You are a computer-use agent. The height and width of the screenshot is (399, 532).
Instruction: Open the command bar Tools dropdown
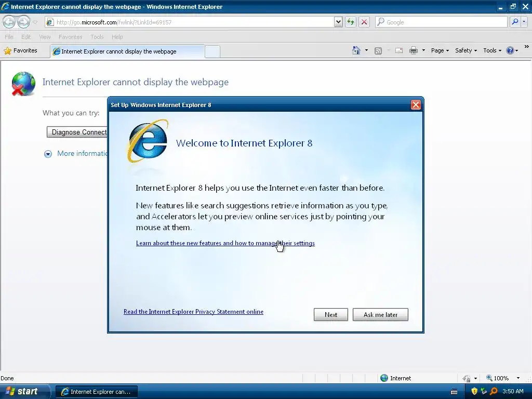(x=492, y=50)
